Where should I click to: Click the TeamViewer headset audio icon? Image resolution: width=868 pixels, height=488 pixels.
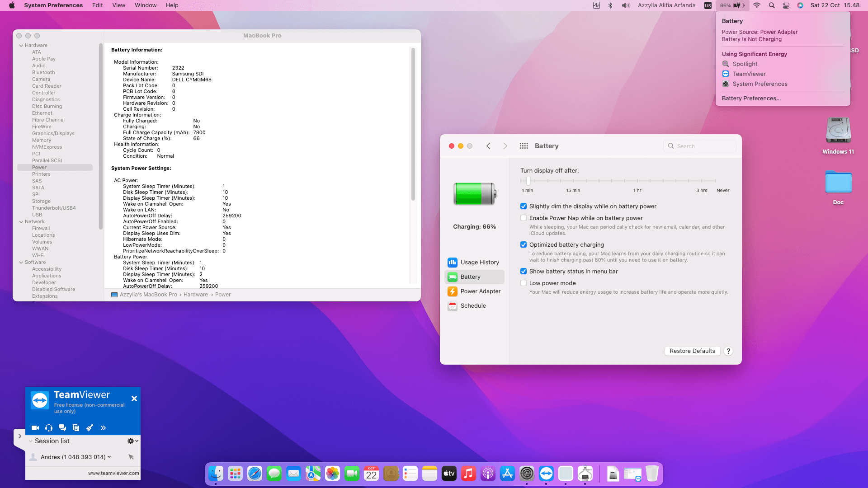49,428
